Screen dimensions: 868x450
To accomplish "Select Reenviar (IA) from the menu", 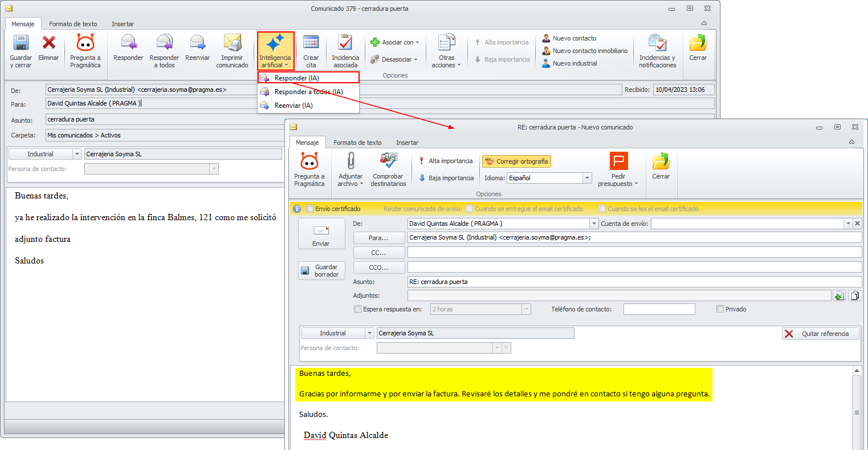I will 308,106.
